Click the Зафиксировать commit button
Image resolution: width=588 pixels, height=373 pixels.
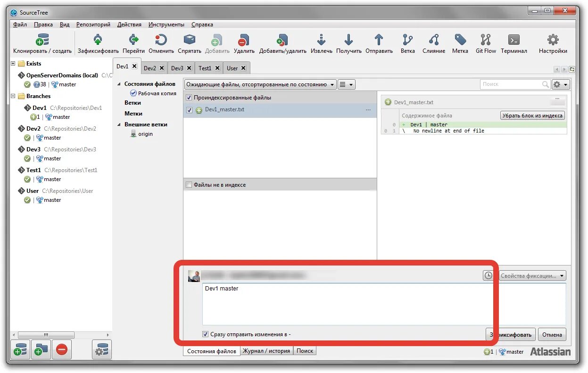pyautogui.click(x=511, y=334)
